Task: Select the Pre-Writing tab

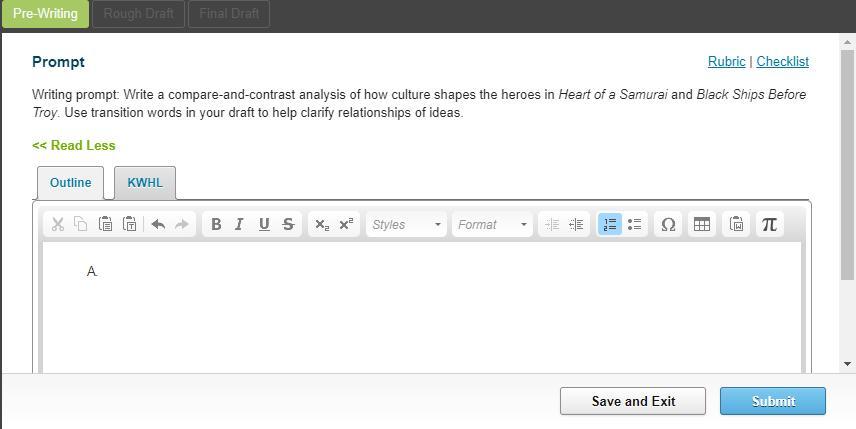Action: [45, 14]
